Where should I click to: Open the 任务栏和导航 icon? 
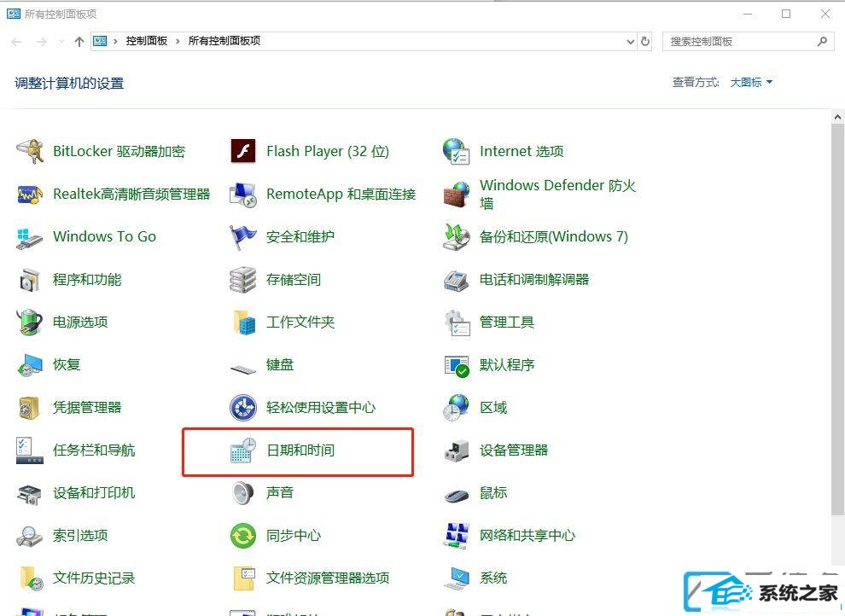(30, 450)
